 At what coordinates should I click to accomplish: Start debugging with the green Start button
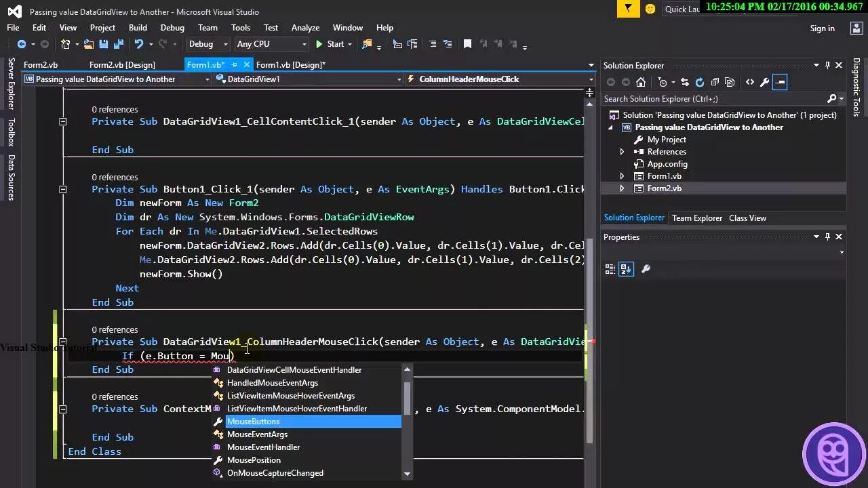point(330,44)
